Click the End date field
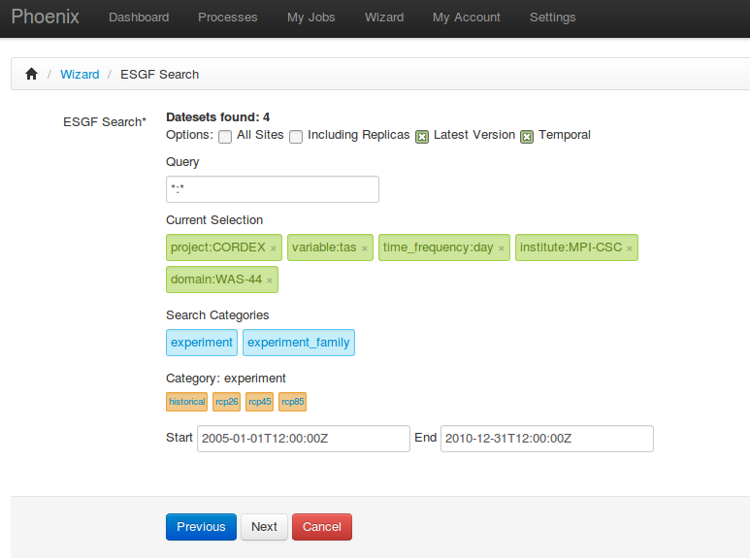Image resolution: width=750 pixels, height=560 pixels. [x=546, y=439]
